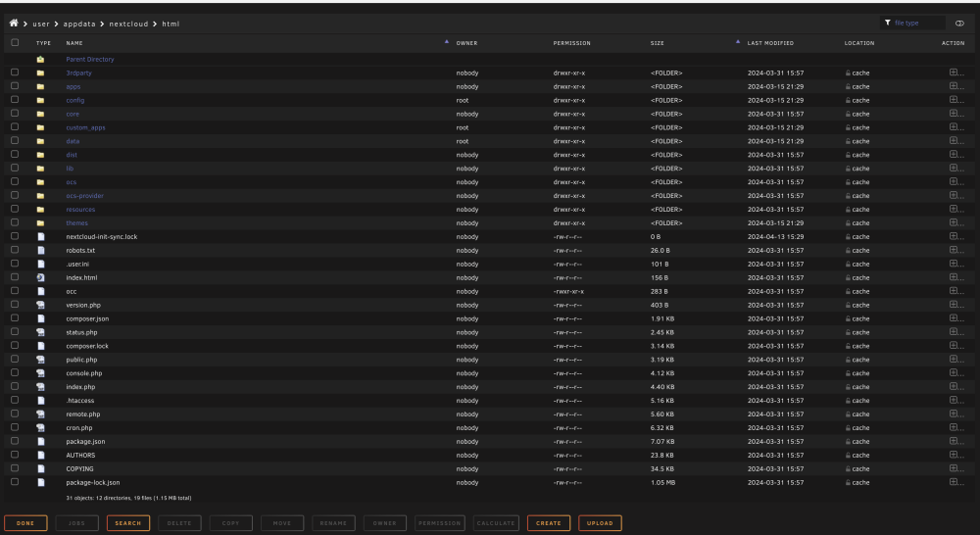Open the ocs folder link
980x535 pixels.
(x=72, y=182)
